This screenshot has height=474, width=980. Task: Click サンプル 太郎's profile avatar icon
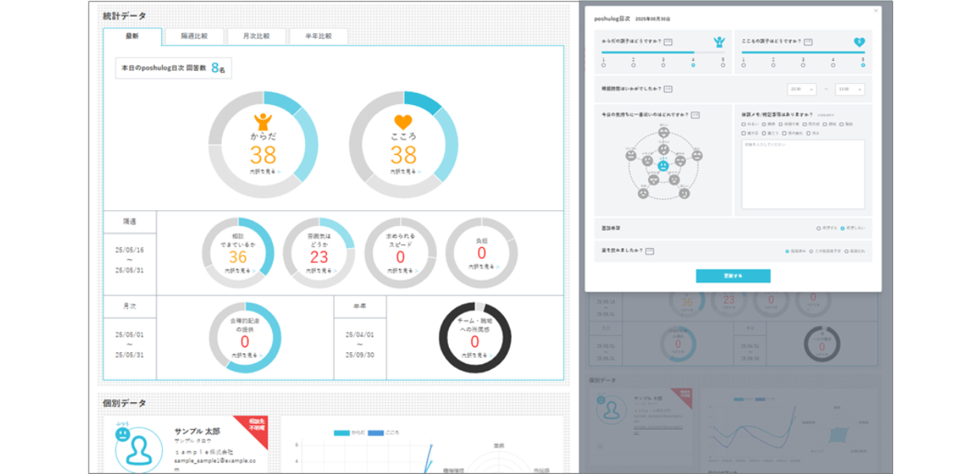(139, 451)
